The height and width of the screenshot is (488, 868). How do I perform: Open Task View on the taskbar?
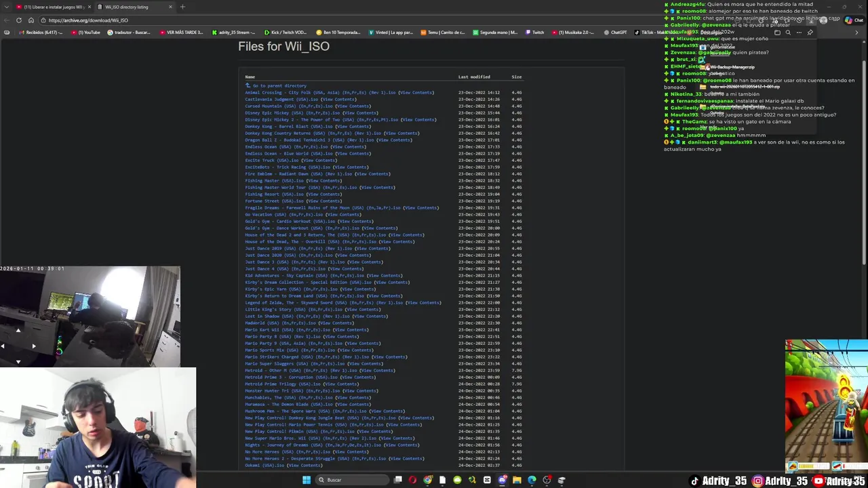398,480
